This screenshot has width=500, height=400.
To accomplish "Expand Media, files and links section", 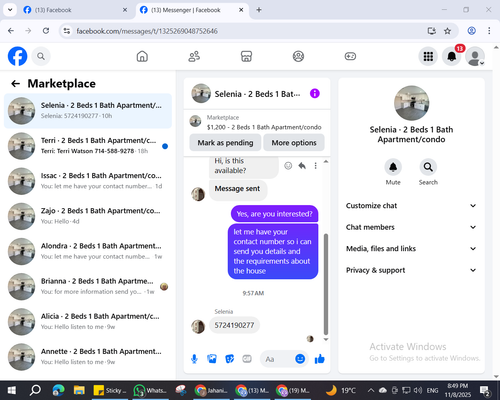I will (411, 249).
